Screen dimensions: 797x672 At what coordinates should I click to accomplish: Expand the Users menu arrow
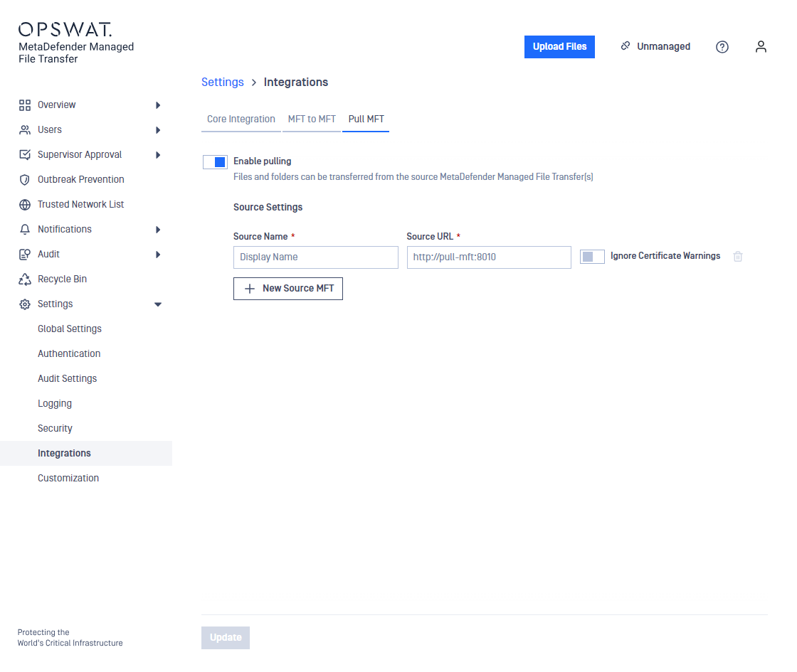[x=158, y=130]
